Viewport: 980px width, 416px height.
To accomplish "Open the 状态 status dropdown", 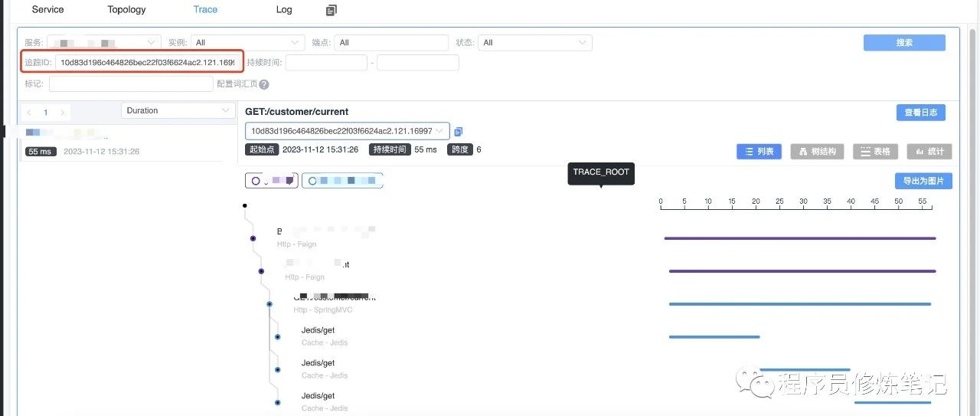I will coord(535,43).
